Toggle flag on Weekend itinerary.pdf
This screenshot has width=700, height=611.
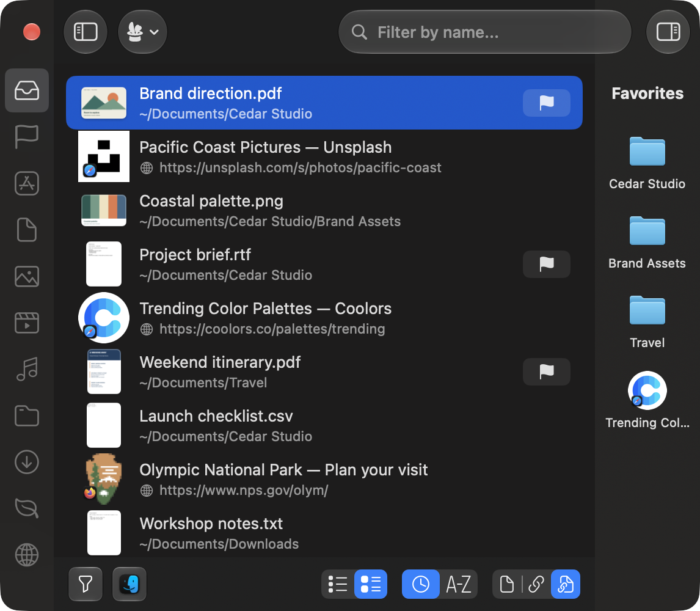click(x=547, y=371)
